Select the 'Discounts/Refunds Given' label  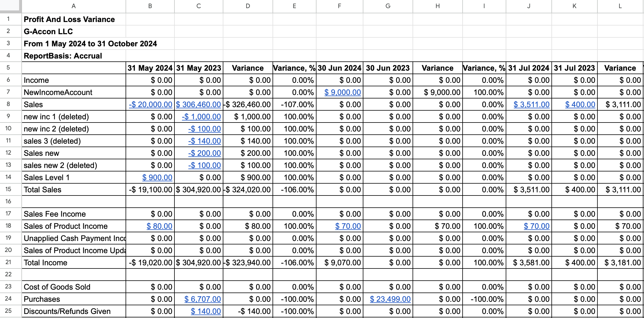74,311
